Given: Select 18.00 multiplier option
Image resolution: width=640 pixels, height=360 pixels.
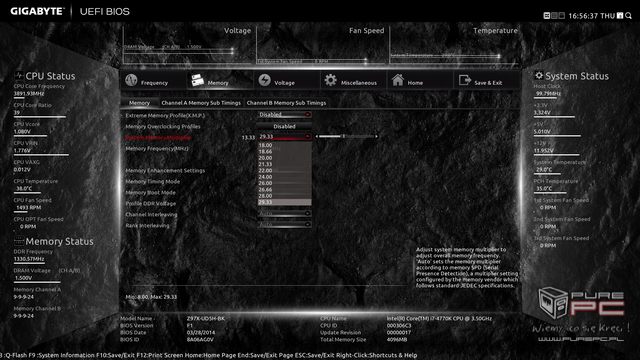Looking at the screenshot, I should [x=284, y=145].
